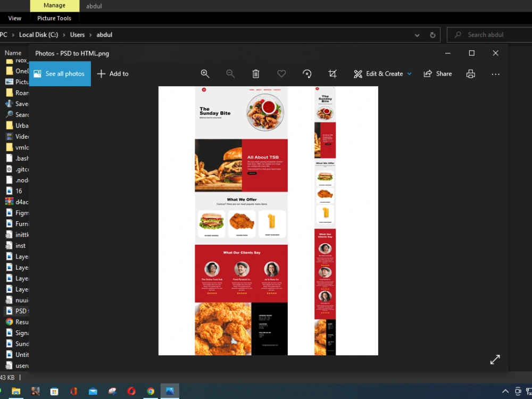Show hidden system tray icons
Image resolution: width=532 pixels, height=399 pixels.
point(505,391)
